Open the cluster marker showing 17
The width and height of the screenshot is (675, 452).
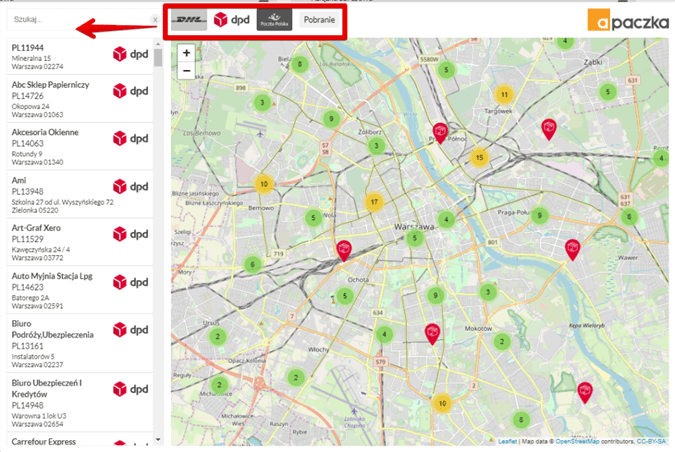(374, 201)
